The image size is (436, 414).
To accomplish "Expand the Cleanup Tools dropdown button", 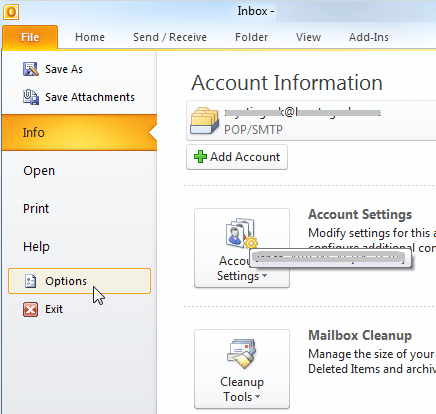I will (x=242, y=369).
